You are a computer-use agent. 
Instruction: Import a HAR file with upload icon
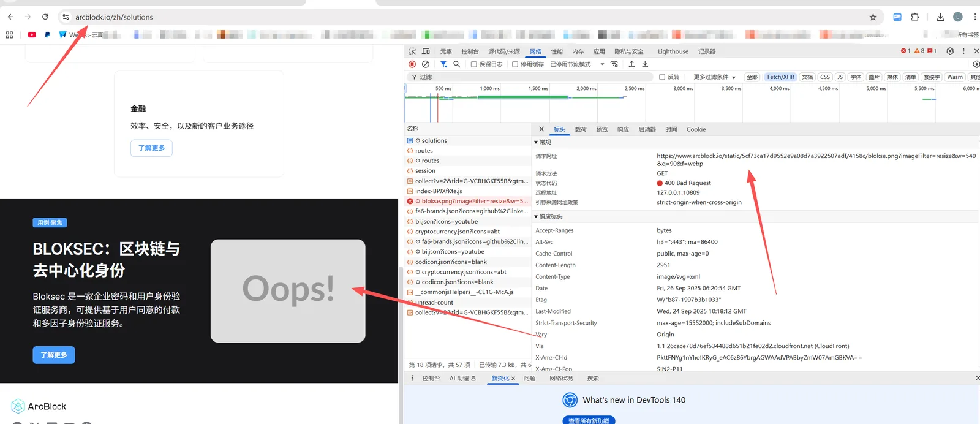pyautogui.click(x=631, y=64)
